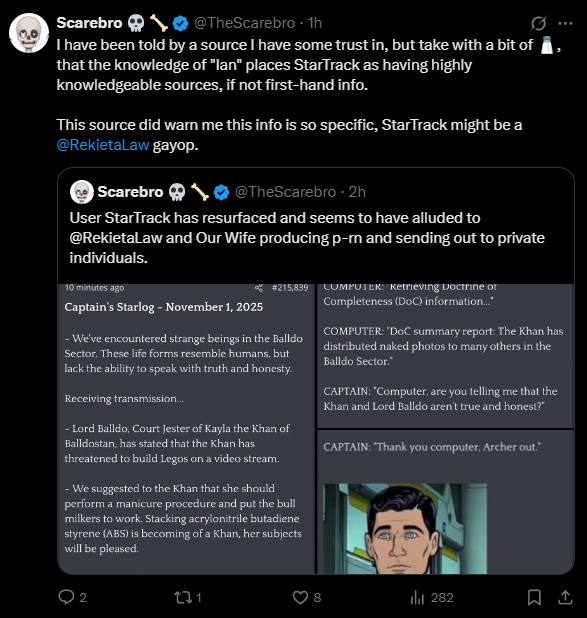Open @TheScarebro handle on main post

[244, 23]
